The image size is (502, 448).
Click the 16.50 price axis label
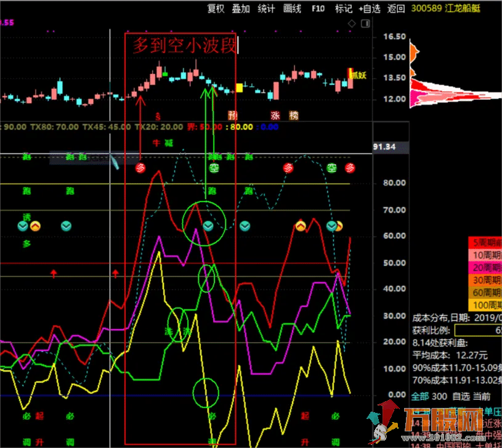click(x=395, y=36)
